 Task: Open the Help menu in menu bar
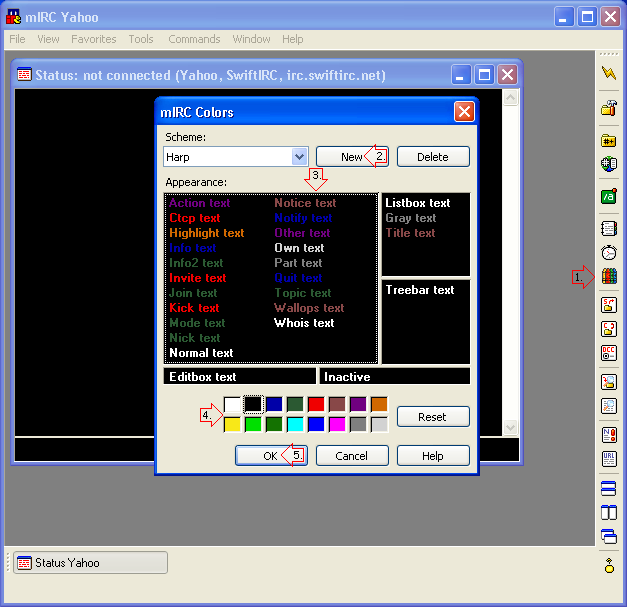[x=293, y=39]
